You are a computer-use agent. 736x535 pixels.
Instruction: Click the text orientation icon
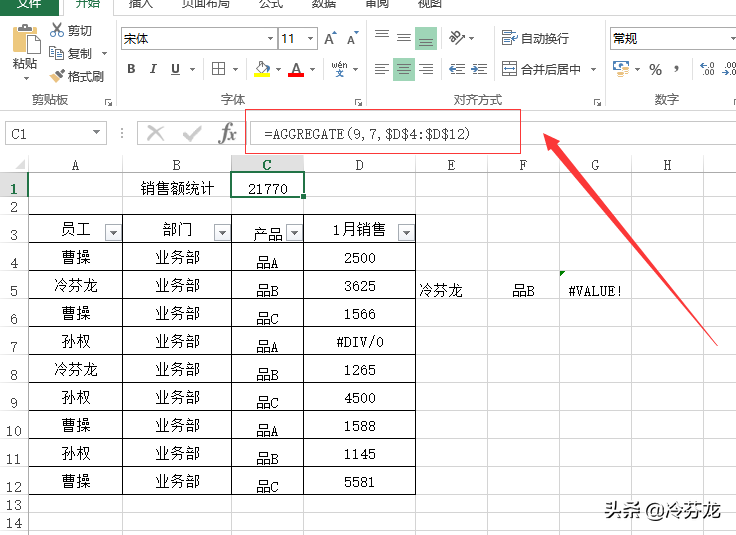[457, 38]
